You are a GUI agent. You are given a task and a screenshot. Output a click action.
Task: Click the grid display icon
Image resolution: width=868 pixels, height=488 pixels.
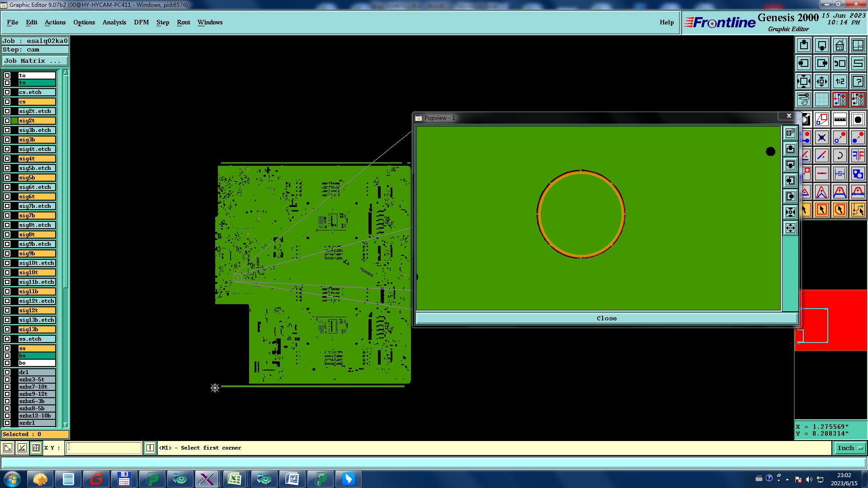click(x=821, y=99)
